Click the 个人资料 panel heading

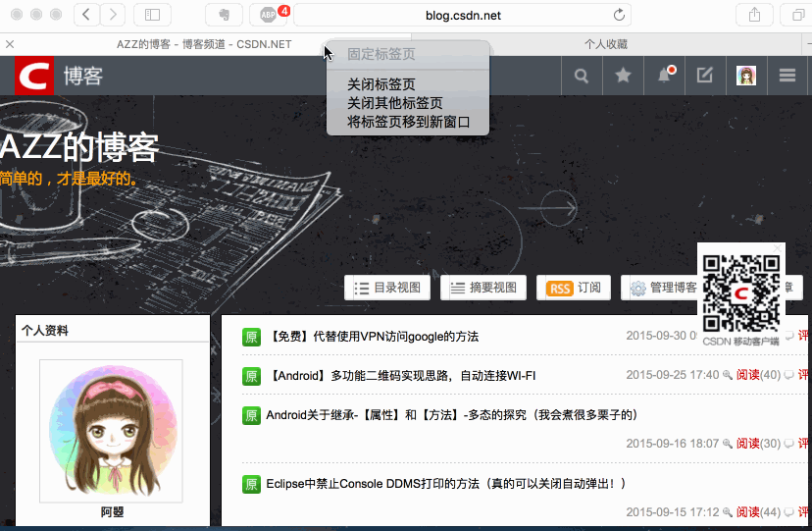(45, 331)
